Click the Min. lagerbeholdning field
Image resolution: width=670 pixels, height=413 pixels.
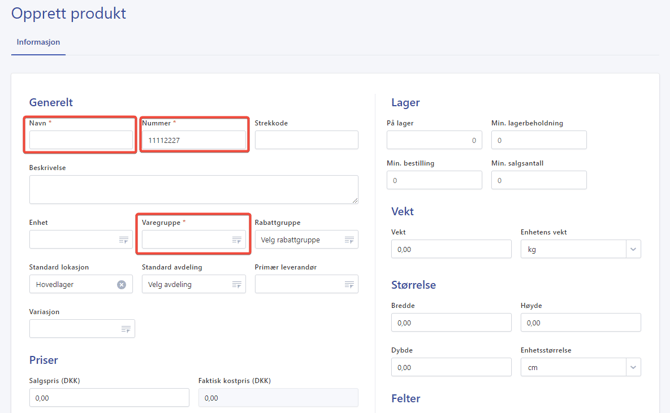pos(538,140)
